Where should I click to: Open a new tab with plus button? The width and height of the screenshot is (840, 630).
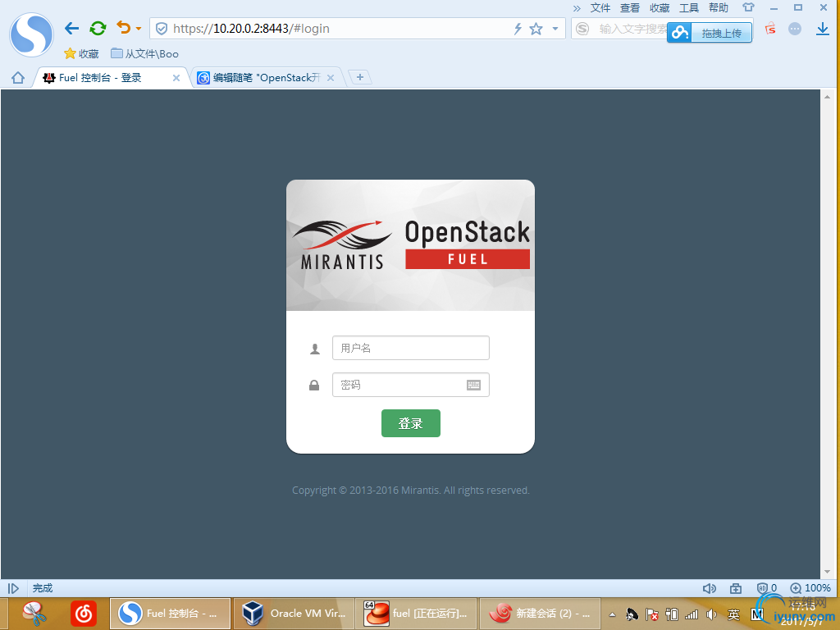click(x=360, y=77)
